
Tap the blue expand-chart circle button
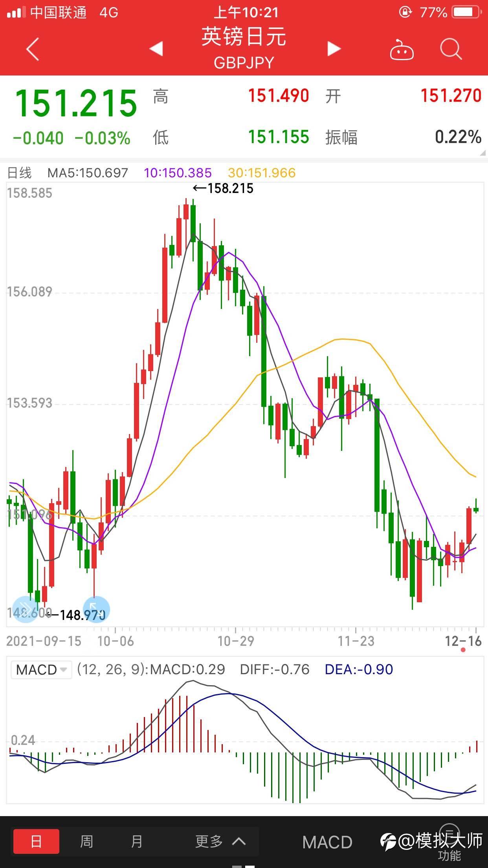96,609
